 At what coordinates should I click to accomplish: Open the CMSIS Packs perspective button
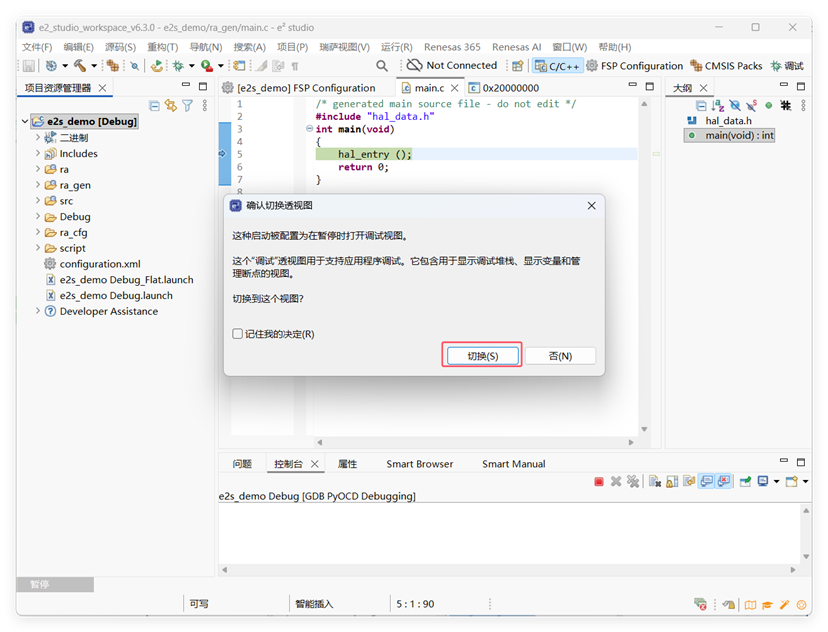(x=726, y=66)
